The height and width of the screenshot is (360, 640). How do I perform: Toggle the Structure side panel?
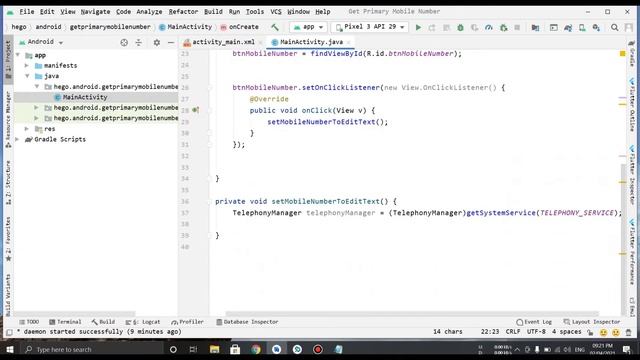click(x=8, y=182)
